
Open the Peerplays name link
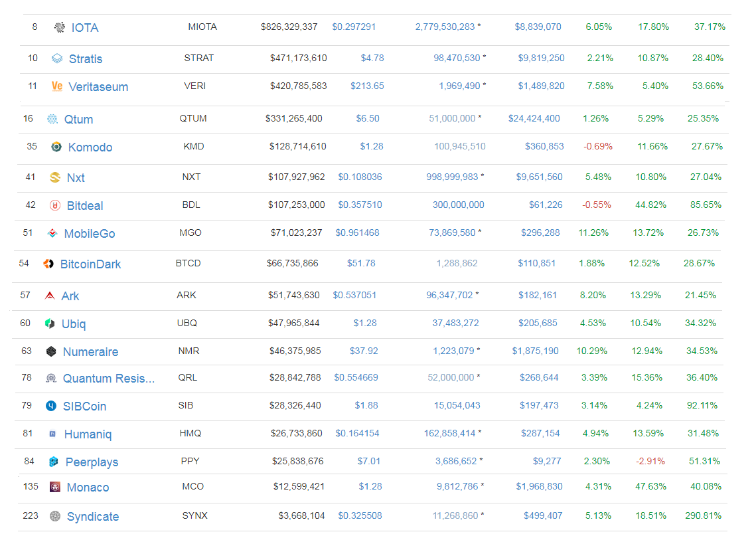92,462
